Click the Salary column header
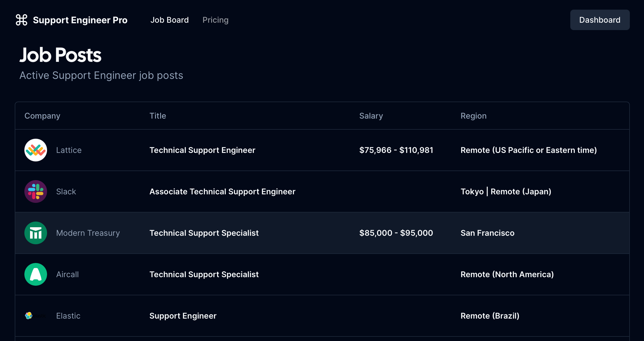Viewport: 644px width, 341px height. (x=371, y=116)
